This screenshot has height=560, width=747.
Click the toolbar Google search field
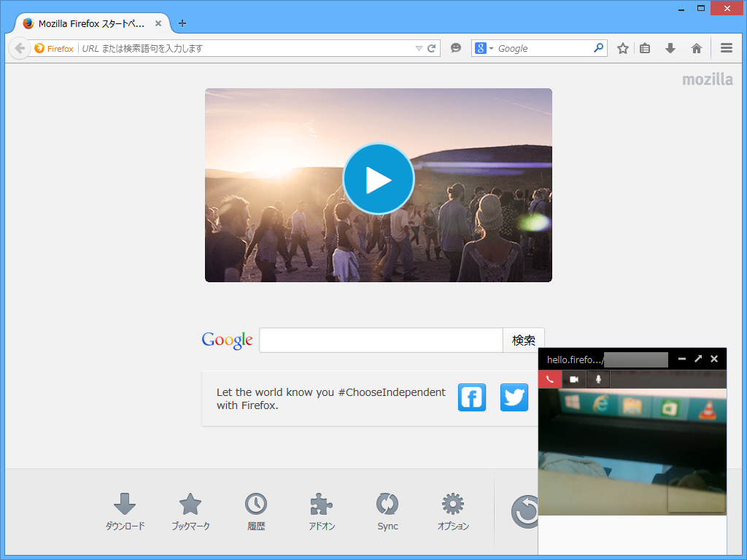[543, 48]
